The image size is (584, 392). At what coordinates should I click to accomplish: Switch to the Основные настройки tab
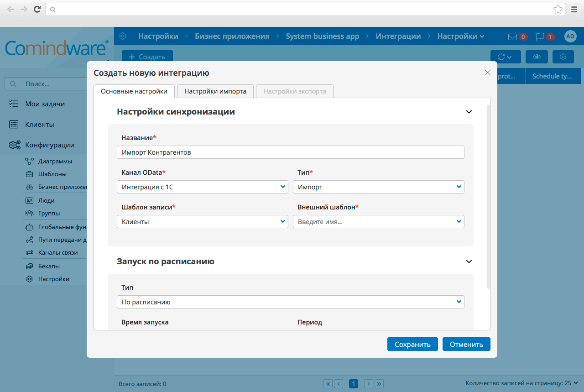[134, 91]
